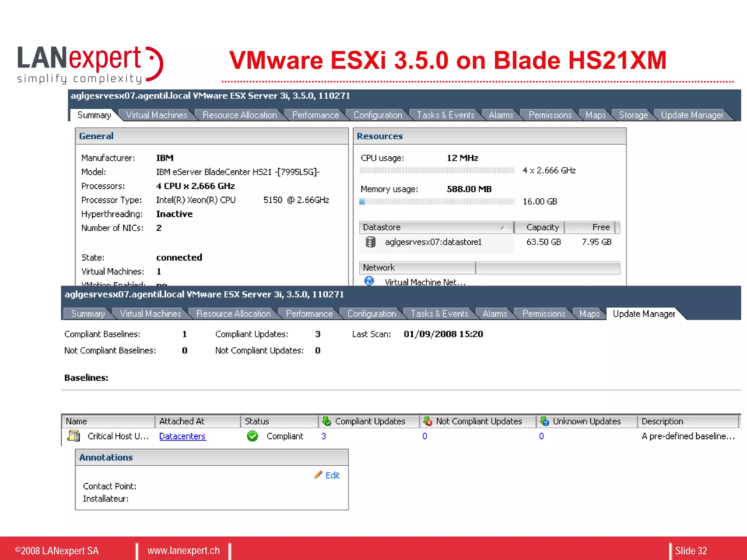The height and width of the screenshot is (560, 747).
Task: Open the upper Performance tab
Action: tap(316, 115)
